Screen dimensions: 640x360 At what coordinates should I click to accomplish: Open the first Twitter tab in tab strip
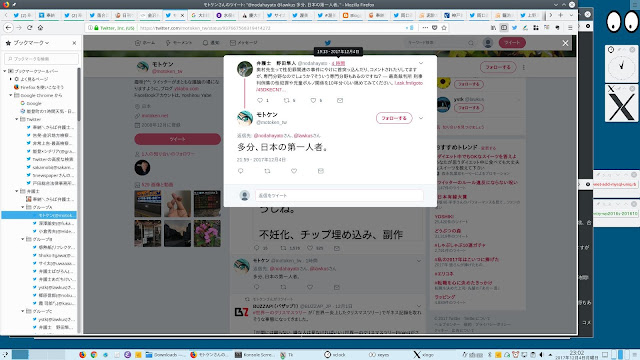(x=24, y=15)
